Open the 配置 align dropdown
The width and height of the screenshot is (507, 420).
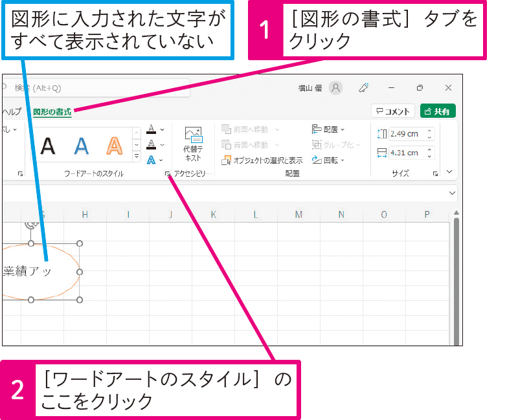click(328, 129)
